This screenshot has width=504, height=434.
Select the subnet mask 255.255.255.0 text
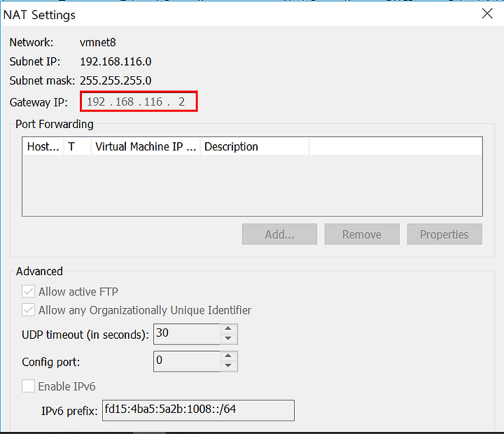115,80
